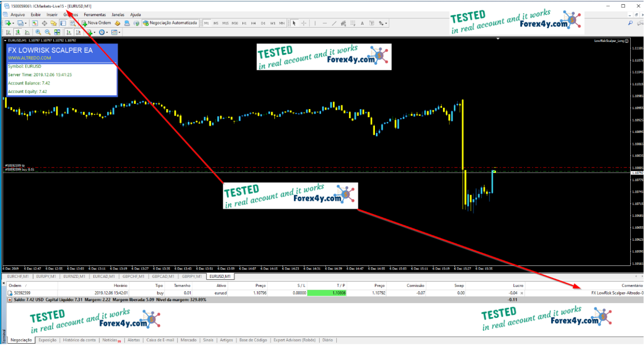Click the zoom out magnifier icon
The width and height of the screenshot is (644, 345).
click(x=47, y=32)
